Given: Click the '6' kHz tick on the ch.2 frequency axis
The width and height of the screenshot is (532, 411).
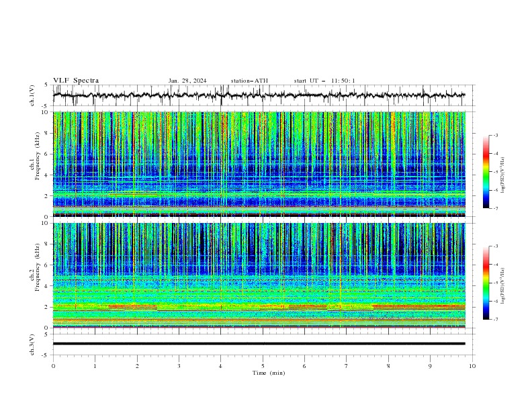Looking at the screenshot, I should tap(48, 265).
